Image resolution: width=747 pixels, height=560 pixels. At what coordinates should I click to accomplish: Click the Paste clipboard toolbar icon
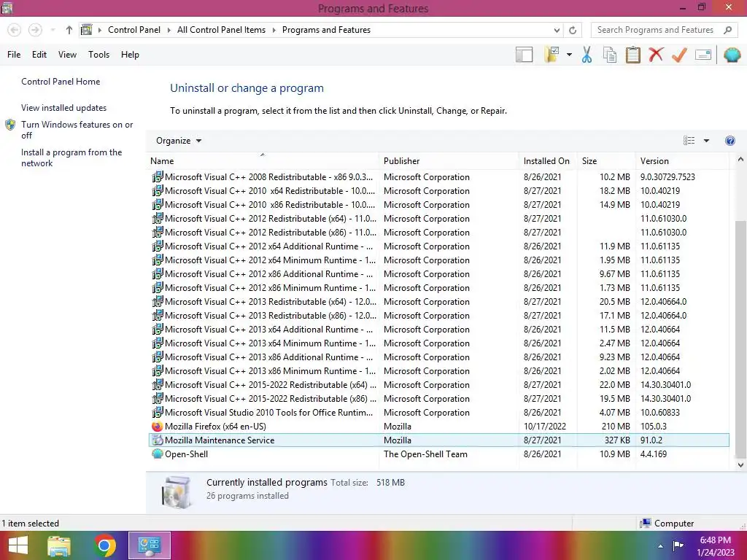click(x=632, y=55)
